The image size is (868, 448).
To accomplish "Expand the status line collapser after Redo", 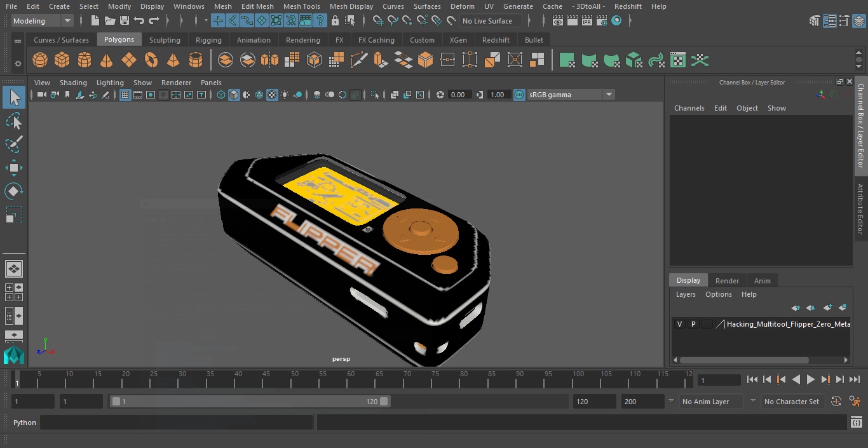I will 167,21.
